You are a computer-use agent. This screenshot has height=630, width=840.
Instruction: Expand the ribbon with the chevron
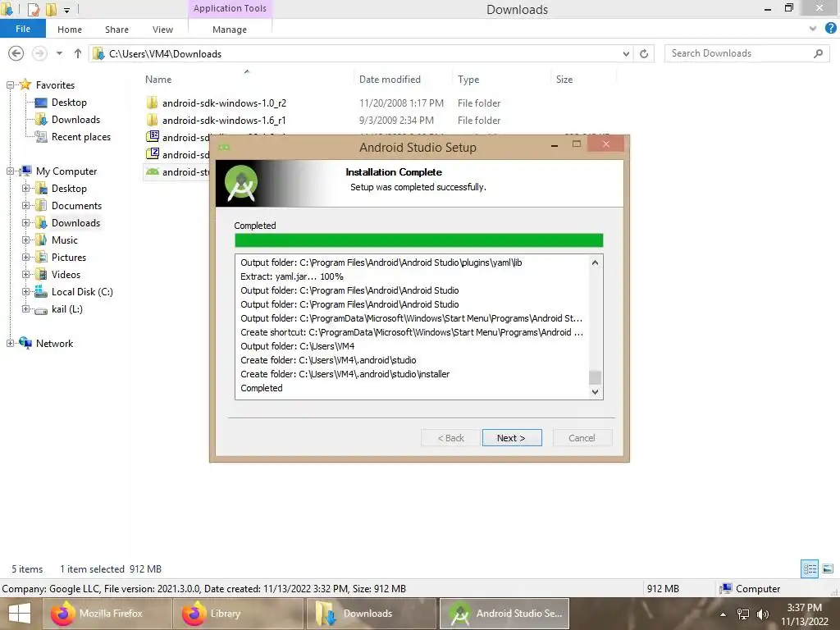[x=813, y=29]
